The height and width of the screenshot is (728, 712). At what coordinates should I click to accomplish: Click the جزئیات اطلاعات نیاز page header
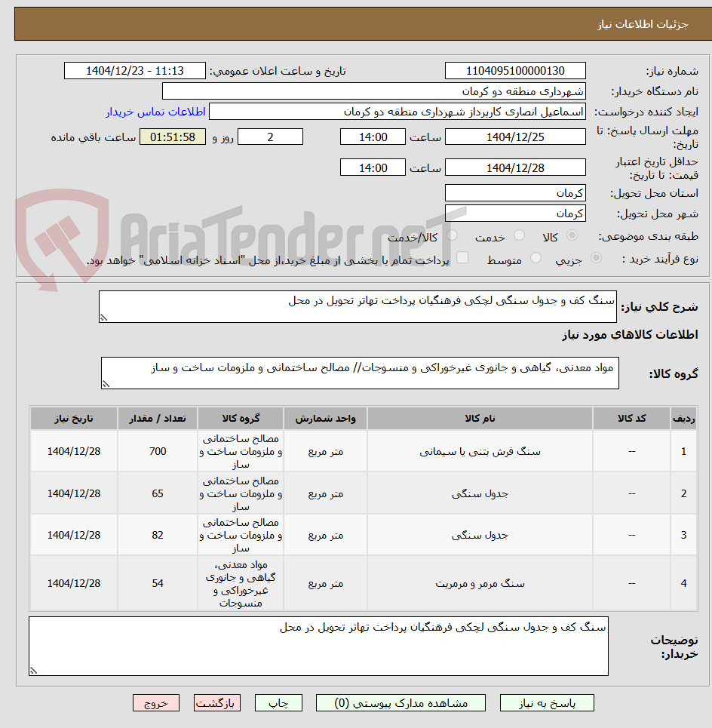pos(643,24)
